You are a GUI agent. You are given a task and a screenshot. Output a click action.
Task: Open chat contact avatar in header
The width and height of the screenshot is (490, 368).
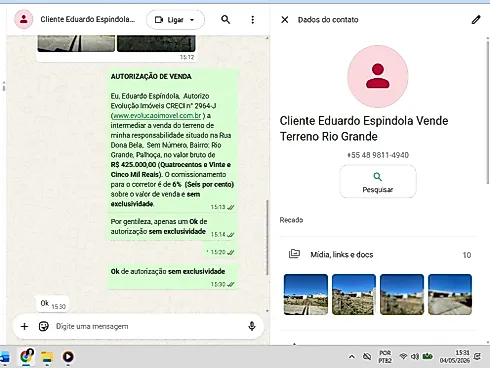point(23,19)
